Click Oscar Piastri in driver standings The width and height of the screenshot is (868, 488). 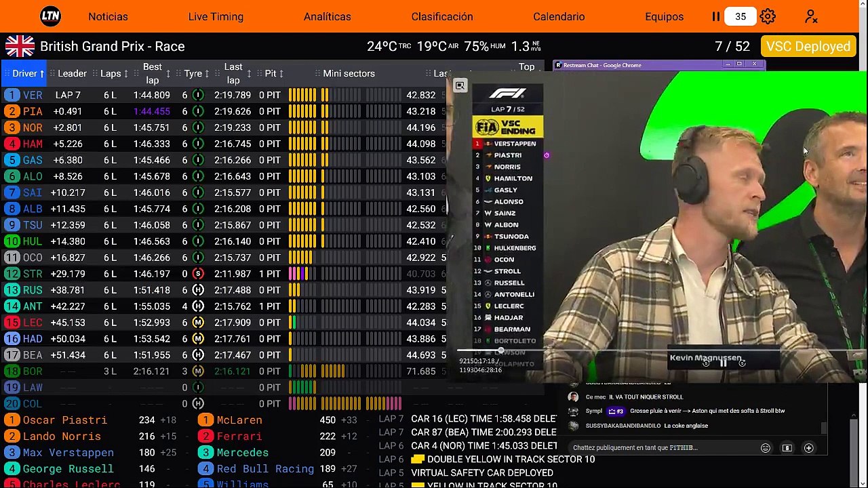(x=65, y=420)
